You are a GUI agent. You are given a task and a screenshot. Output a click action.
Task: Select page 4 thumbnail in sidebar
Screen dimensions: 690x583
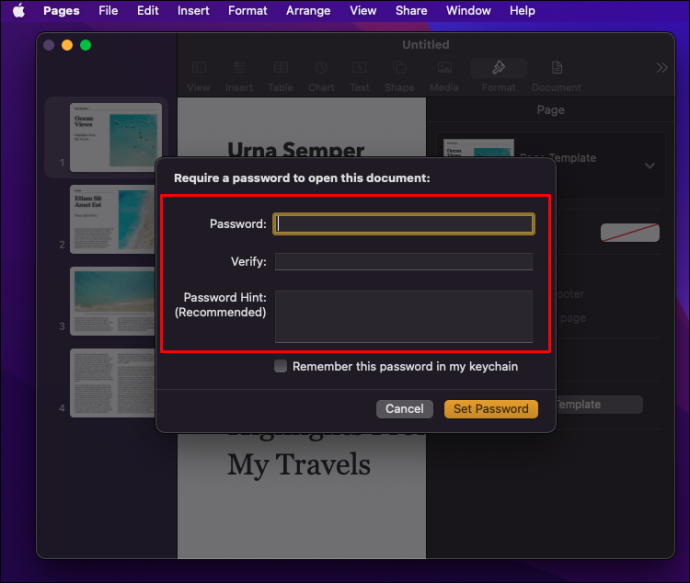point(113,383)
